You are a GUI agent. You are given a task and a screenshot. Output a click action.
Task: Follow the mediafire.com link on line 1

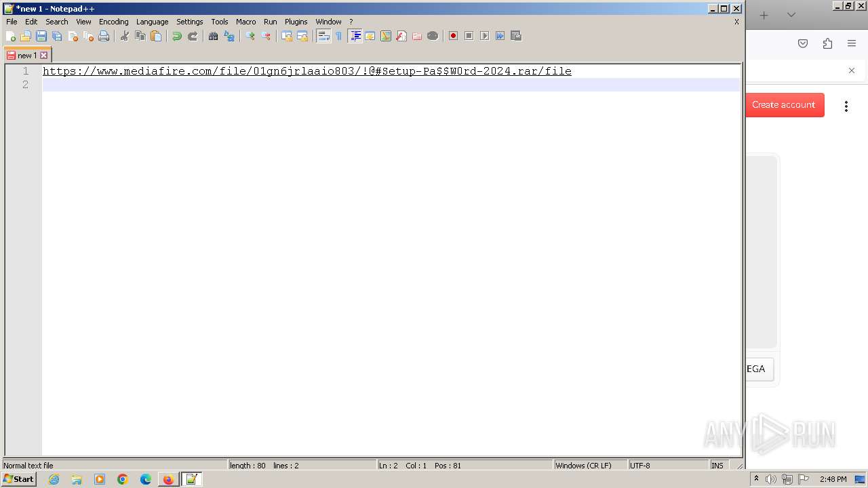click(307, 71)
